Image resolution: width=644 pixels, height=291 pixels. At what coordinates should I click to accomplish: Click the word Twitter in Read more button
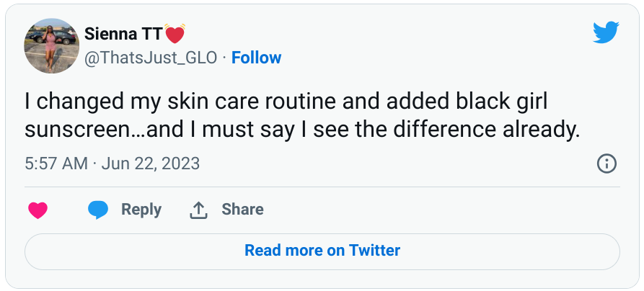(374, 251)
